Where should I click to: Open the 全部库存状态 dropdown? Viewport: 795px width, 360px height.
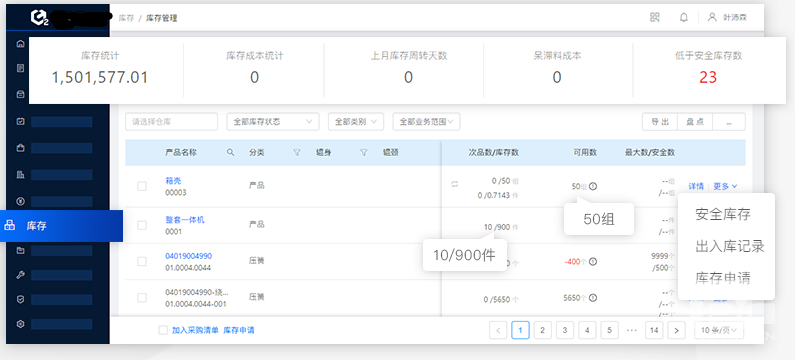coord(273,122)
